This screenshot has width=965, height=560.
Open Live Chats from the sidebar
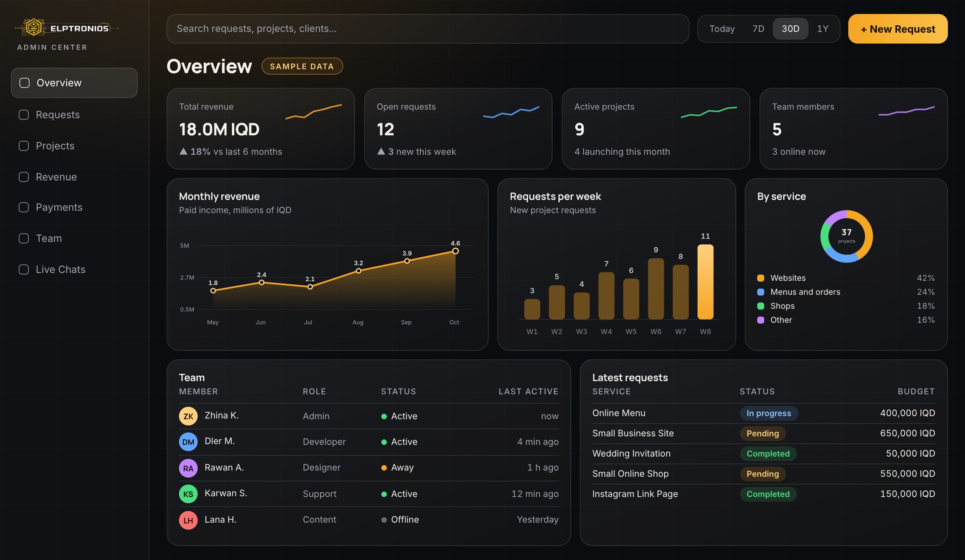[x=74, y=269]
